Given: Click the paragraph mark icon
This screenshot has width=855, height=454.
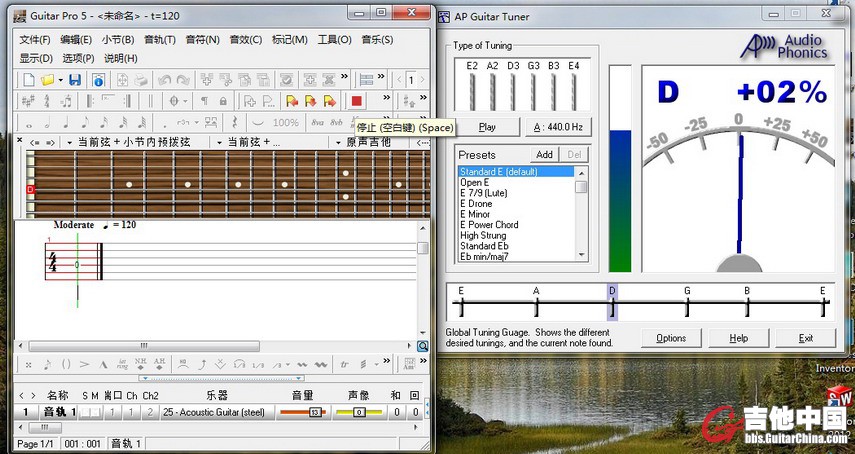Looking at the screenshot, I should [x=204, y=101].
